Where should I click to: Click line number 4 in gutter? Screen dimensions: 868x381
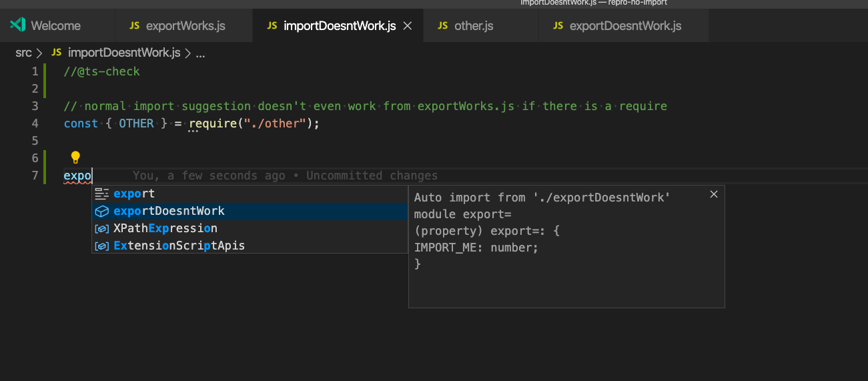(x=35, y=123)
